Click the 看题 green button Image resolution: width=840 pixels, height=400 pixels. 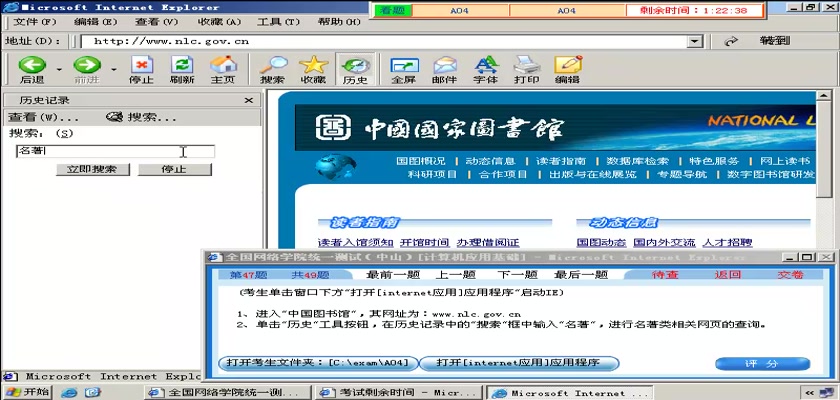[393, 10]
